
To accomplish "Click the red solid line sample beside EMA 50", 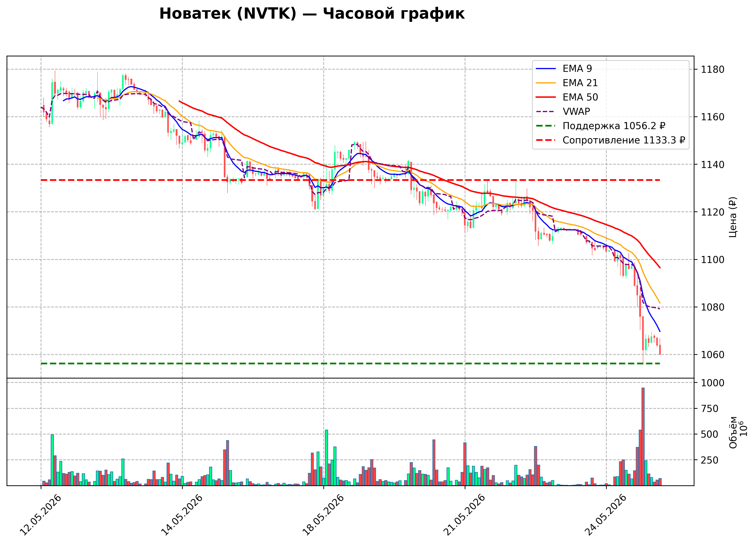I will pyautogui.click(x=546, y=97).
